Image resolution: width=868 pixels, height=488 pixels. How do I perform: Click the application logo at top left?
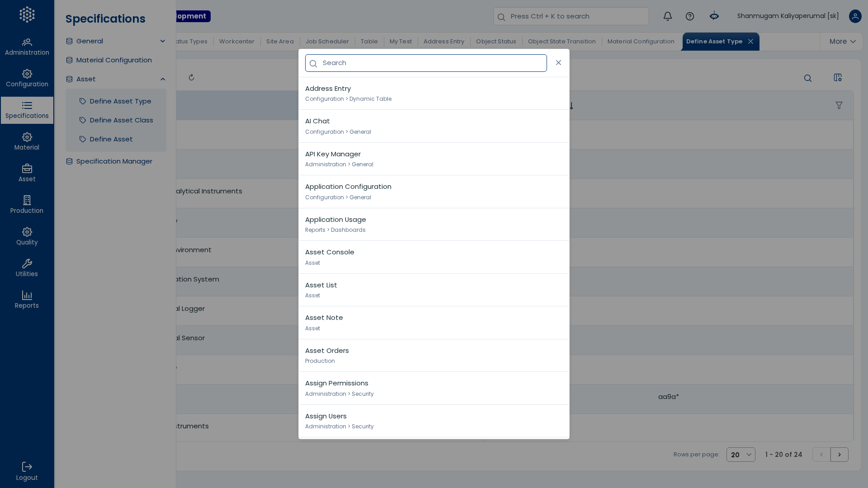pyautogui.click(x=27, y=14)
